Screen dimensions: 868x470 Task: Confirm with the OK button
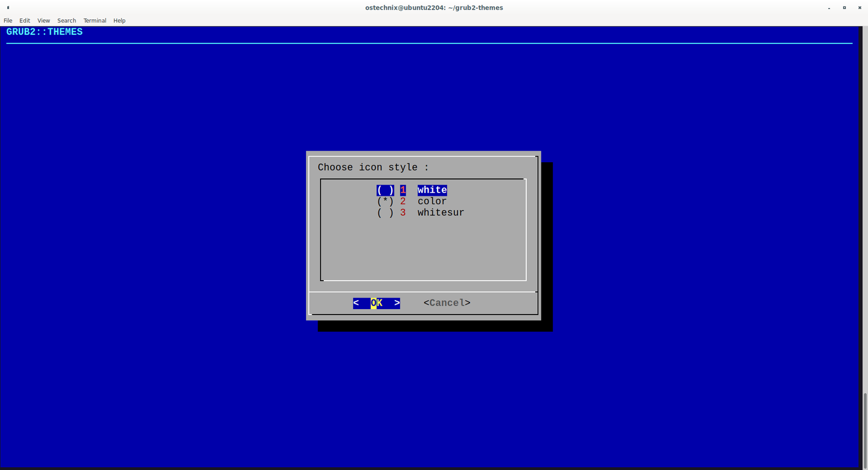[x=377, y=303]
